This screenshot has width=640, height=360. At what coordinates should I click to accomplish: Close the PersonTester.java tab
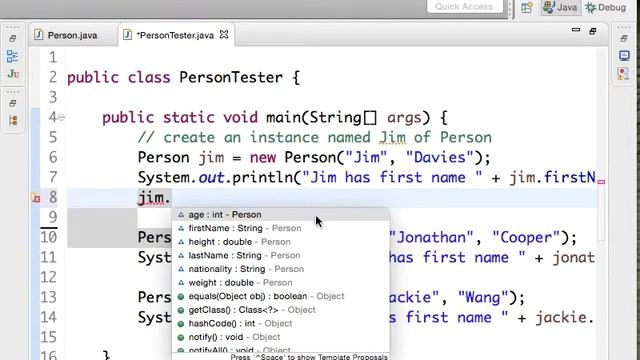[x=224, y=35]
